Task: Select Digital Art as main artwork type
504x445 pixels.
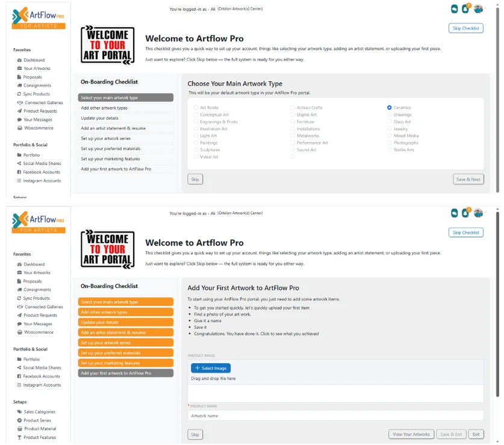Action: click(293, 114)
